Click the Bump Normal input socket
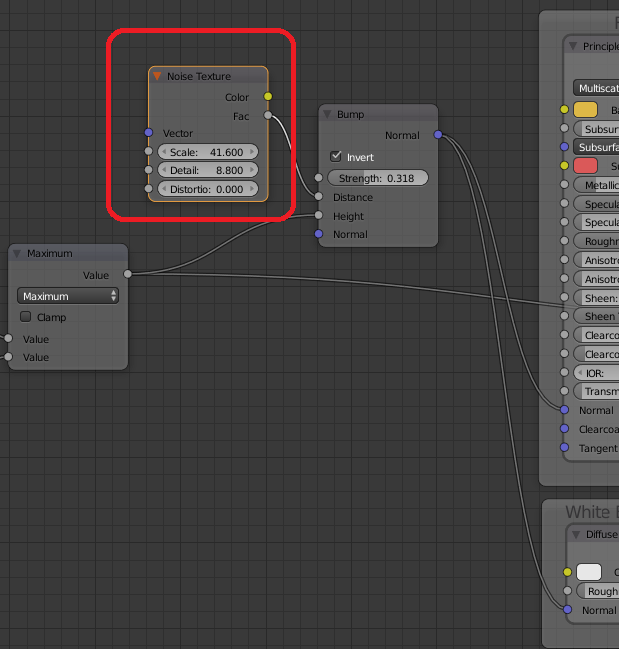Screen dimensions: 619x649 coord(318,234)
